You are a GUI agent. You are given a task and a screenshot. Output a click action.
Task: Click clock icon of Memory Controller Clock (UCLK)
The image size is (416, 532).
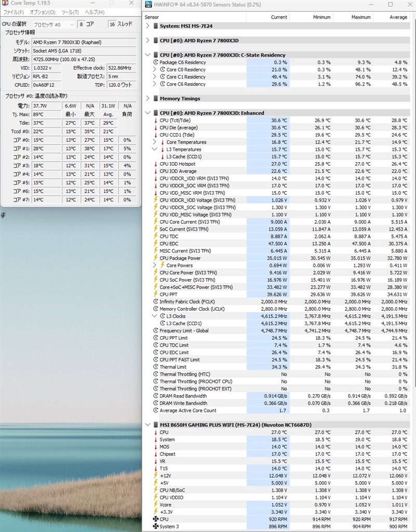point(156,309)
